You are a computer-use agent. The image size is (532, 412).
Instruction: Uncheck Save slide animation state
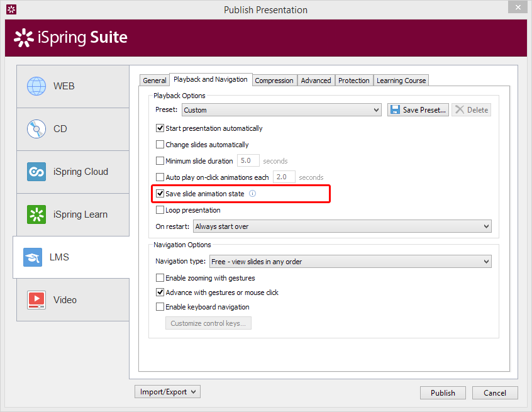pyautogui.click(x=160, y=194)
